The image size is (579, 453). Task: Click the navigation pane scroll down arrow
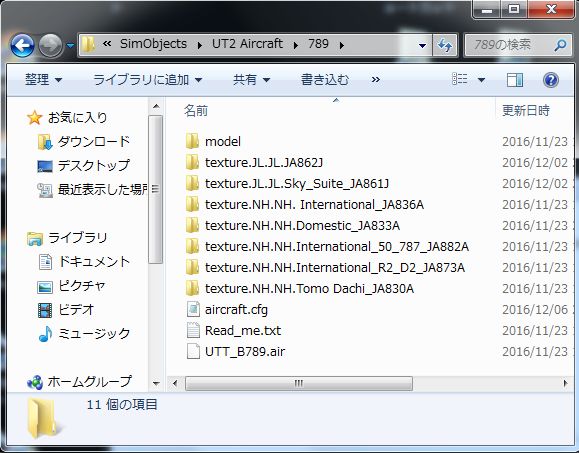[156, 383]
